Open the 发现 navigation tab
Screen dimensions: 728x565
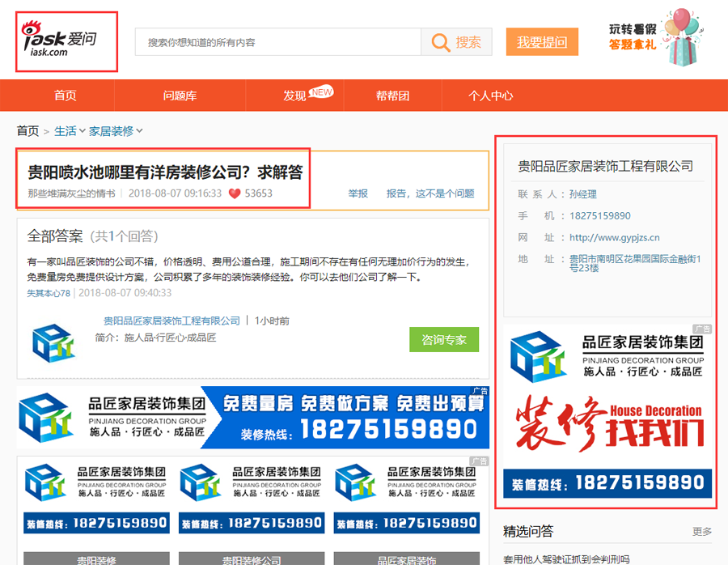(x=294, y=96)
